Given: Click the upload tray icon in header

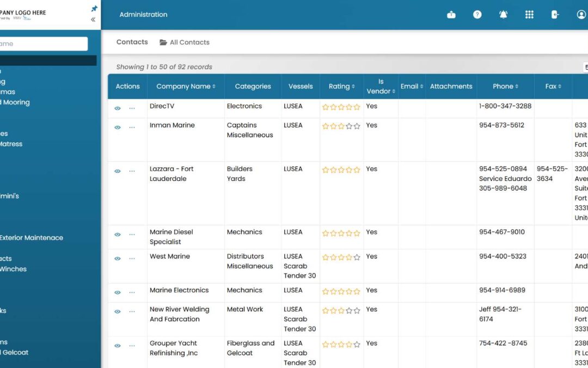Looking at the screenshot, I should (451, 15).
